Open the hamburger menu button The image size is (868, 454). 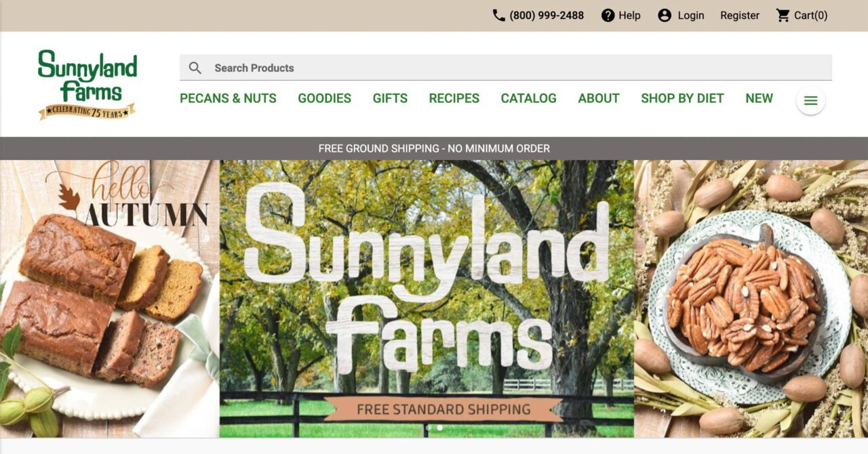[810, 101]
